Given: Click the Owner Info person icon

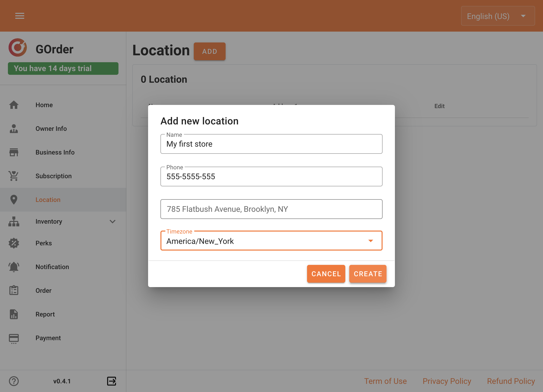Looking at the screenshot, I should coord(14,129).
